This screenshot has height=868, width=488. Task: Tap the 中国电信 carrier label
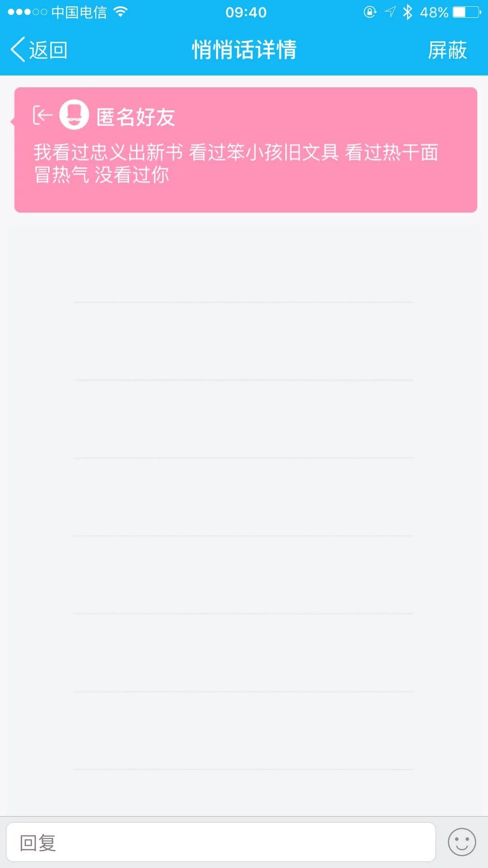point(79,12)
